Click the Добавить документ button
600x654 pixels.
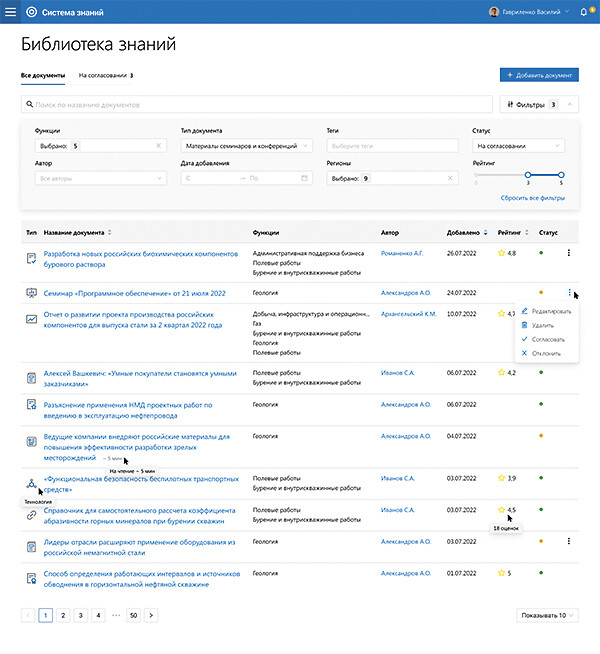click(x=538, y=75)
